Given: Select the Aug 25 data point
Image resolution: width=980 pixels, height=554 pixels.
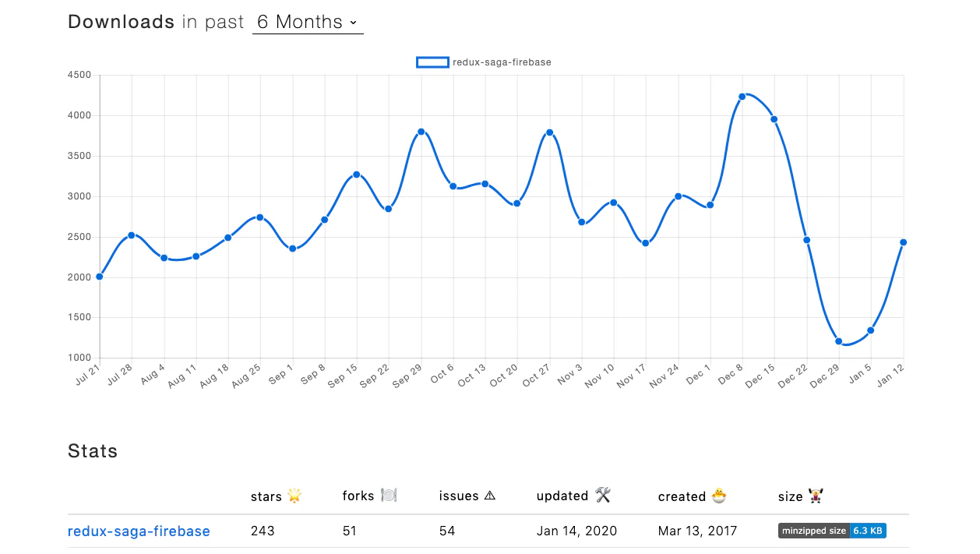Looking at the screenshot, I should [x=260, y=217].
